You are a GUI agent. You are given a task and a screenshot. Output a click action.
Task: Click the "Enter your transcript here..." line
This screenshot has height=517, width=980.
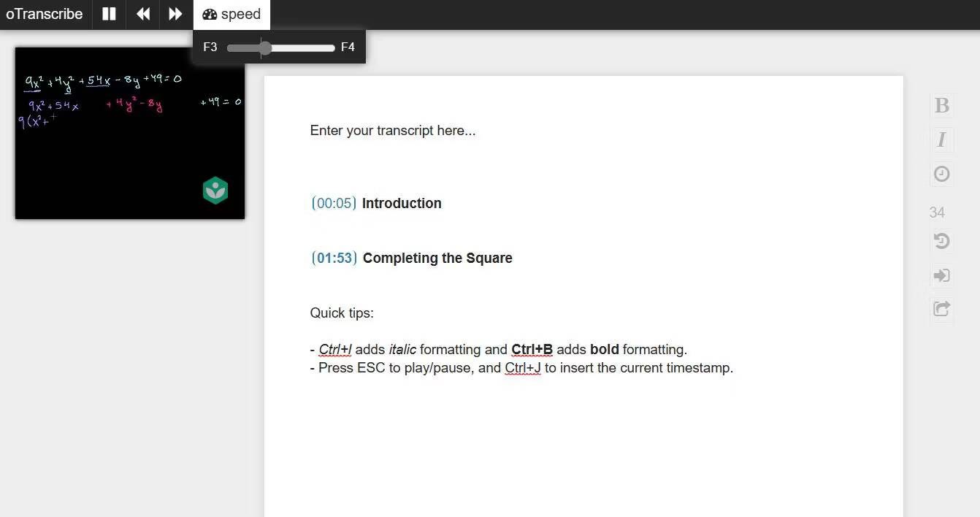point(393,131)
